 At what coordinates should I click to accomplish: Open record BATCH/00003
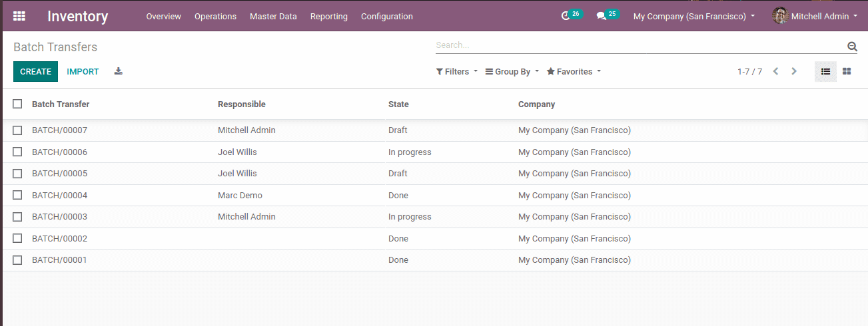tap(59, 217)
